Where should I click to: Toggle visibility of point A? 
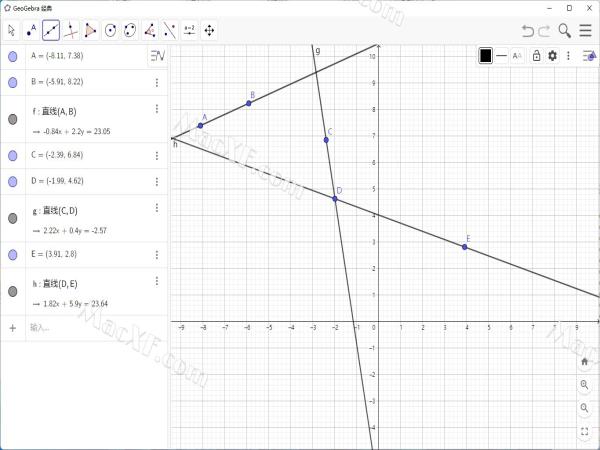13,57
